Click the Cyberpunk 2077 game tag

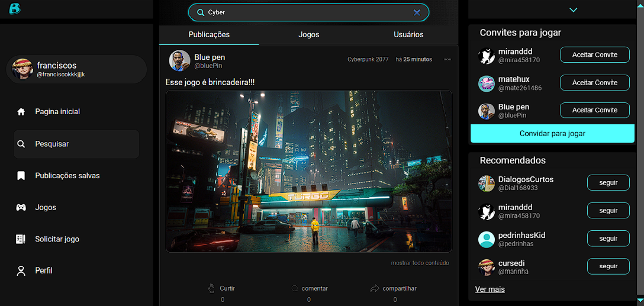click(368, 60)
